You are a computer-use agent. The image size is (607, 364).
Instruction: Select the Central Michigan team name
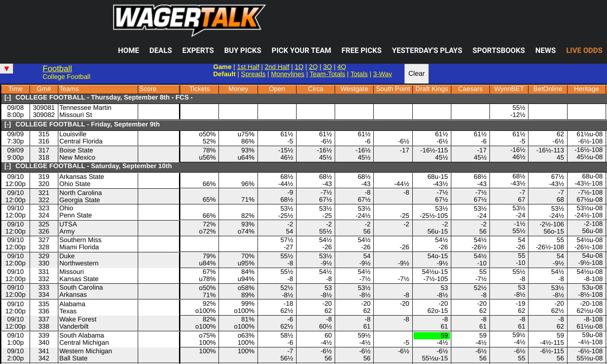(83, 342)
